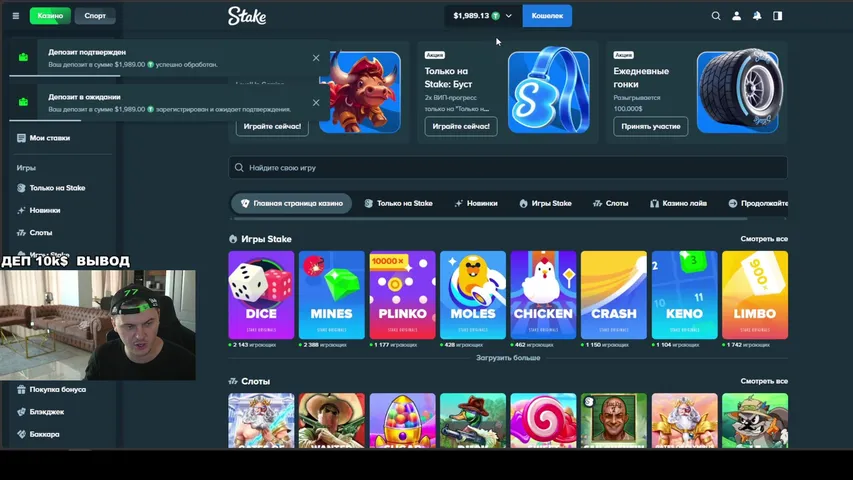
Task: Select the Слоты category tab
Action: click(x=610, y=203)
